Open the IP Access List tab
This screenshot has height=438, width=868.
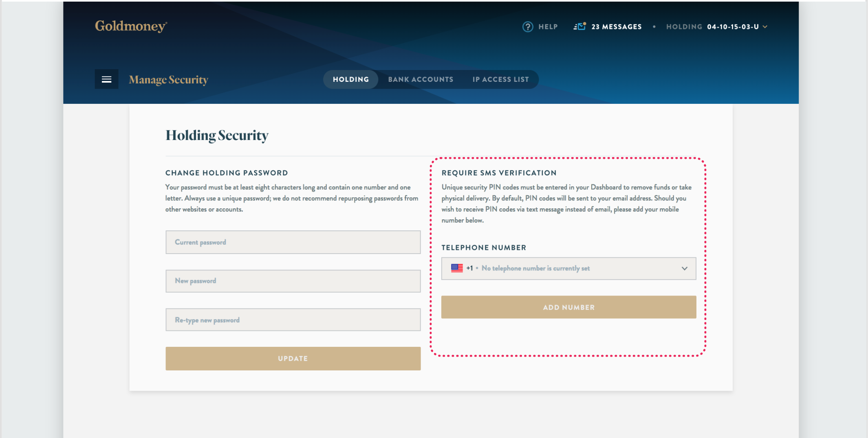pyautogui.click(x=500, y=79)
